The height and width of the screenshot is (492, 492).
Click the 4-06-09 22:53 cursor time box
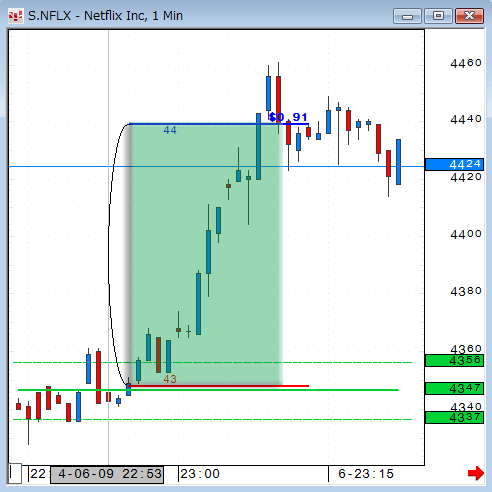pos(107,474)
